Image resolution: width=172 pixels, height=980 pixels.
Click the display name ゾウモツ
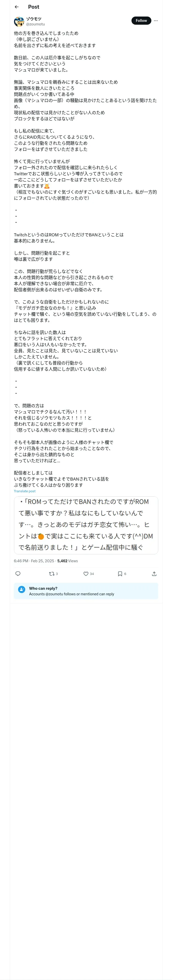pos(34,19)
